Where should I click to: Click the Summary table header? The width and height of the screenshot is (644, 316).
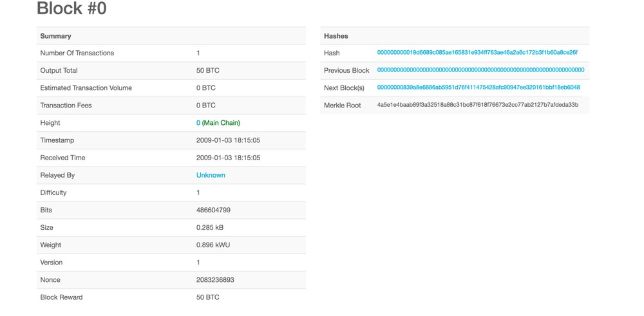[x=171, y=35]
